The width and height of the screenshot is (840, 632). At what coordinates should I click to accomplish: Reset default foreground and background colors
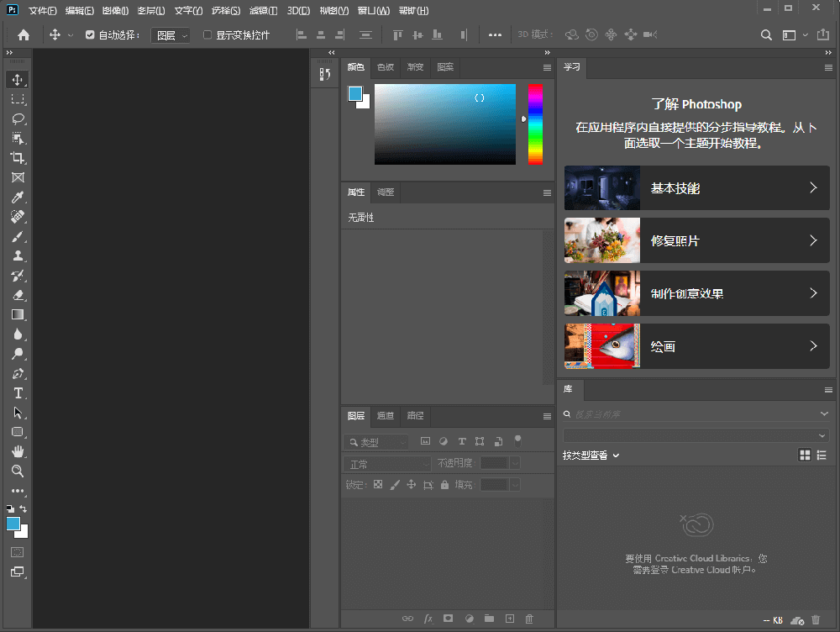pos(10,508)
